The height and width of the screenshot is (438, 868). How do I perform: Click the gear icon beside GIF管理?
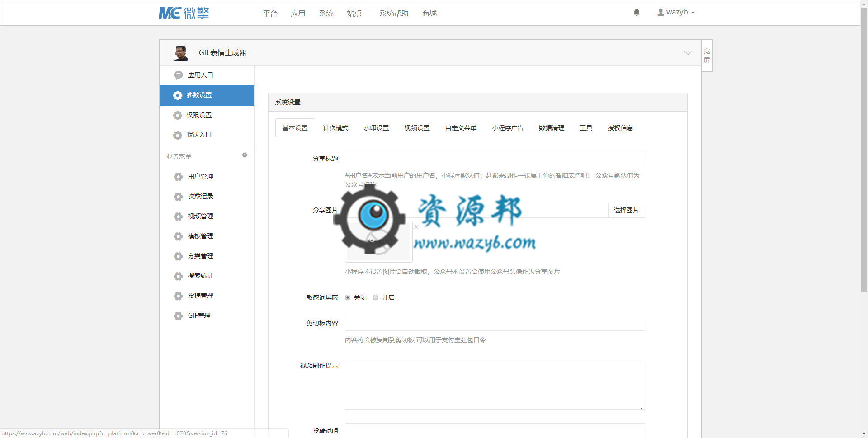[x=178, y=316]
